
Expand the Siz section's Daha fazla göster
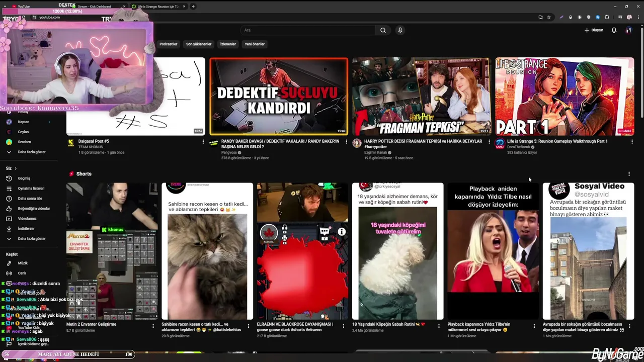coord(31,239)
